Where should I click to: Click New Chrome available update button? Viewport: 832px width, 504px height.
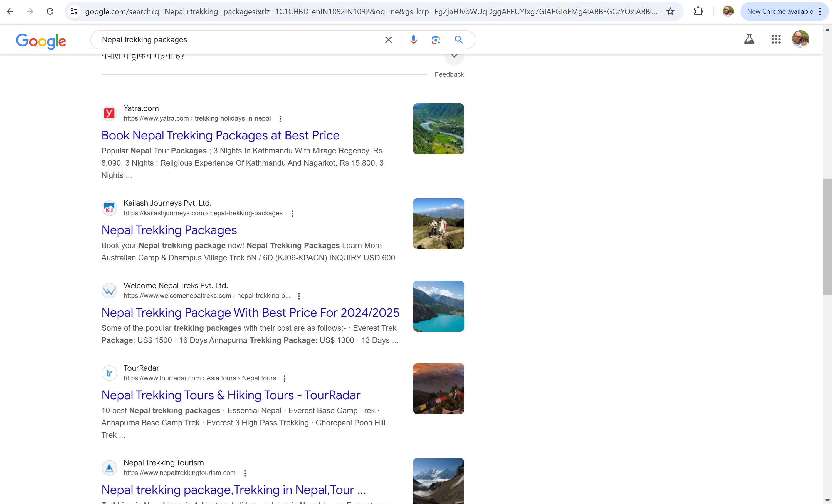click(x=780, y=11)
